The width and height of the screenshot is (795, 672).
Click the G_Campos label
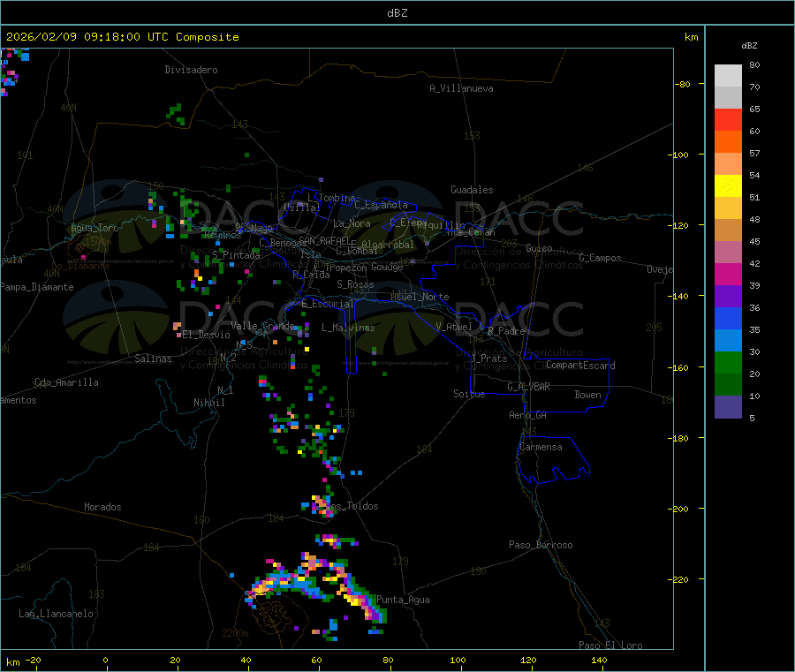[x=601, y=258]
